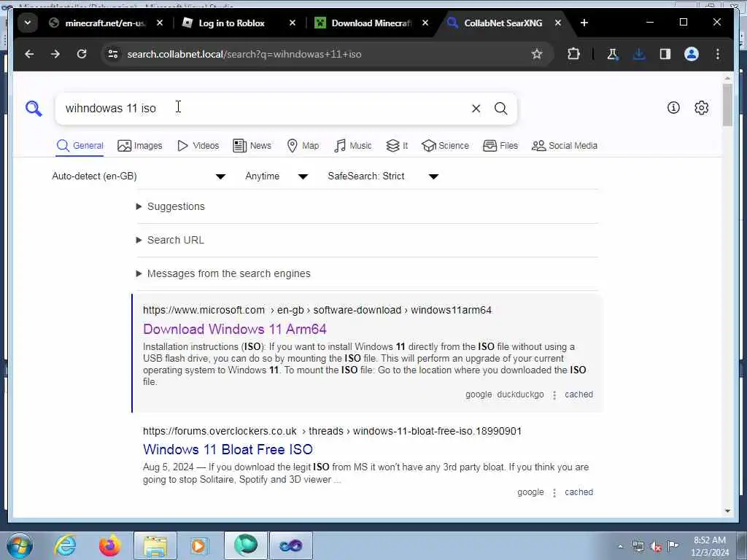The image size is (747, 560).
Task: Toggle the browser side panel
Action: click(x=665, y=54)
